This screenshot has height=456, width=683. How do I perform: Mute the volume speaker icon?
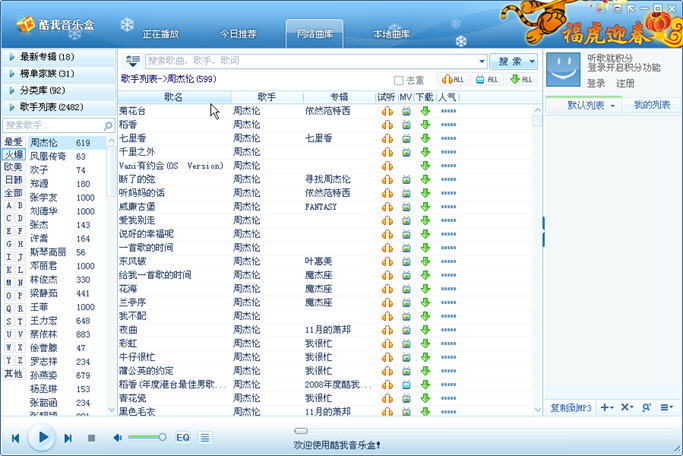click(x=119, y=437)
